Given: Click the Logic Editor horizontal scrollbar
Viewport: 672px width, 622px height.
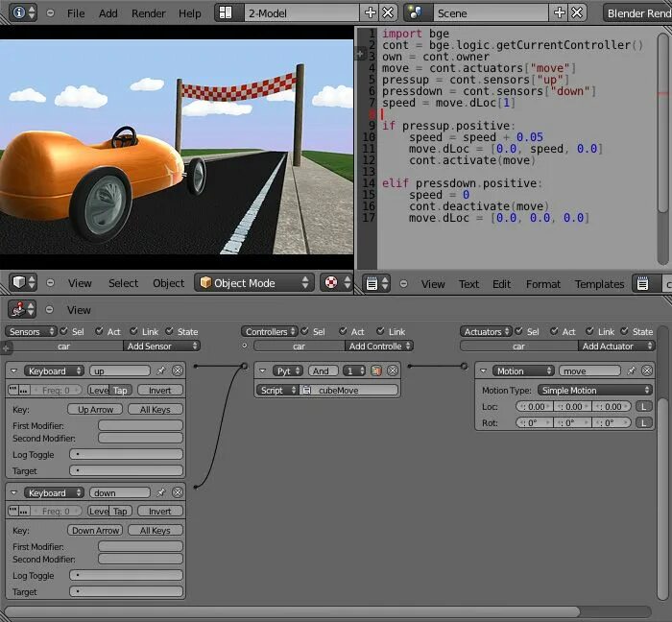Looking at the screenshot, I should (292, 611).
